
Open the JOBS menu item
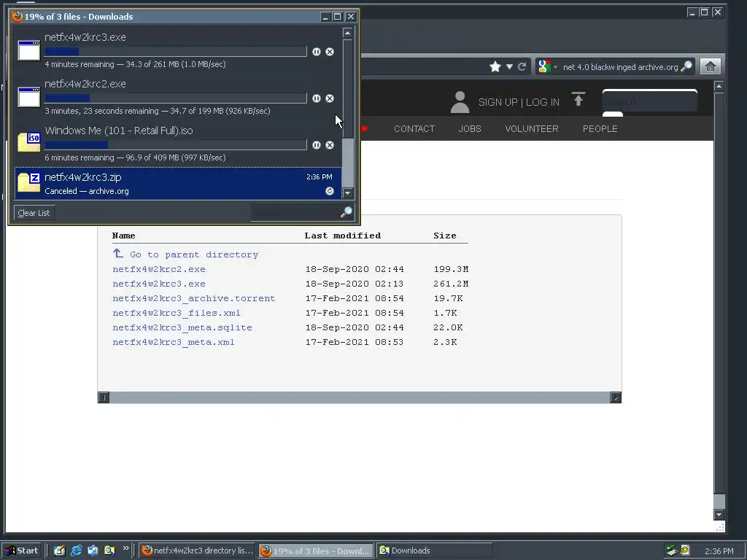(x=470, y=128)
